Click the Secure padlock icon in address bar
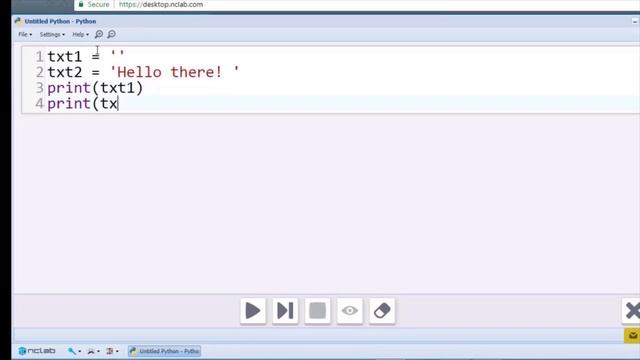The image size is (640, 360). click(81, 4)
